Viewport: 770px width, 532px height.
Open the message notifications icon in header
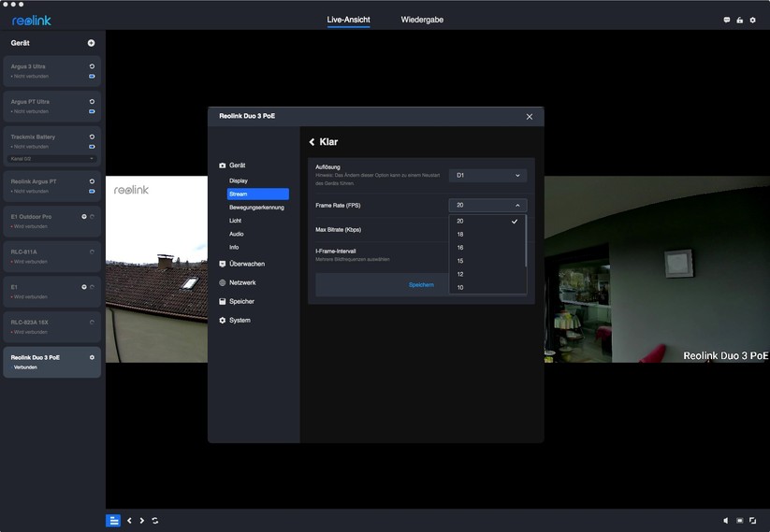pyautogui.click(x=727, y=20)
